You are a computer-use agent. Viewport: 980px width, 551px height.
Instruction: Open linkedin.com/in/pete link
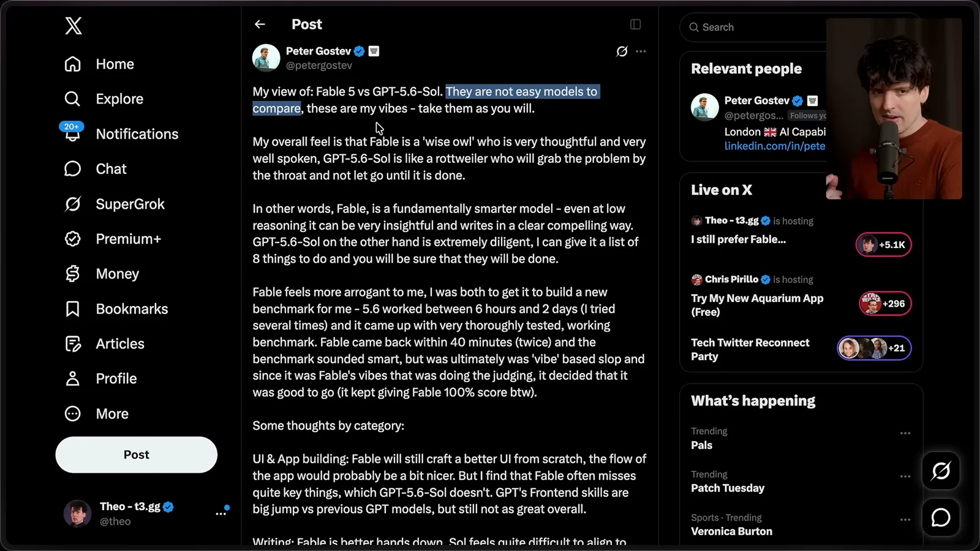tap(775, 146)
